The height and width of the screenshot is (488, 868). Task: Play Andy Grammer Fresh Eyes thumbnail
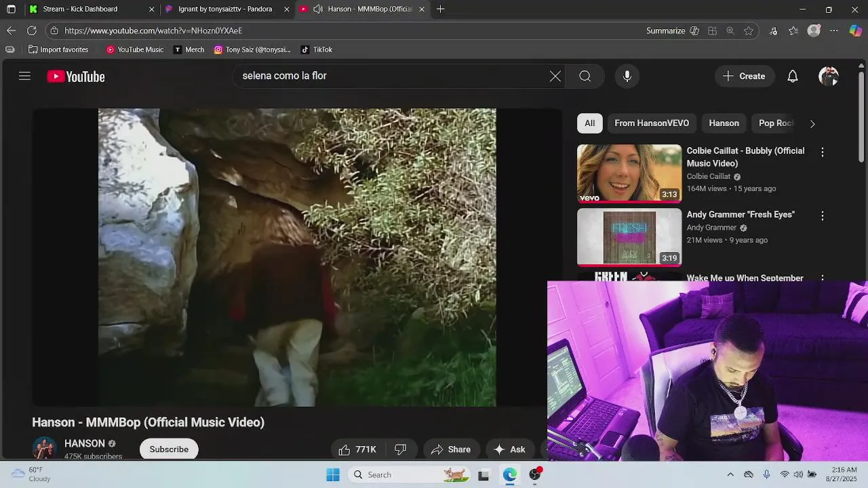(x=629, y=237)
